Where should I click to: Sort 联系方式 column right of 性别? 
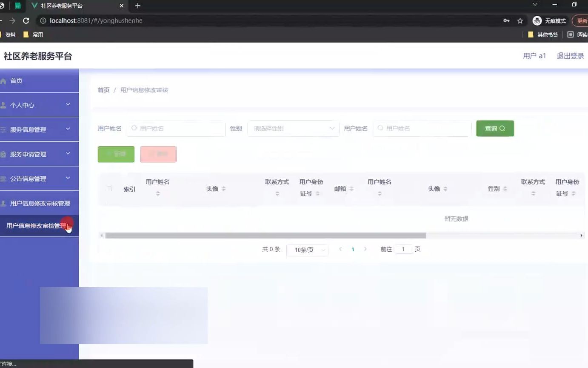533,193
